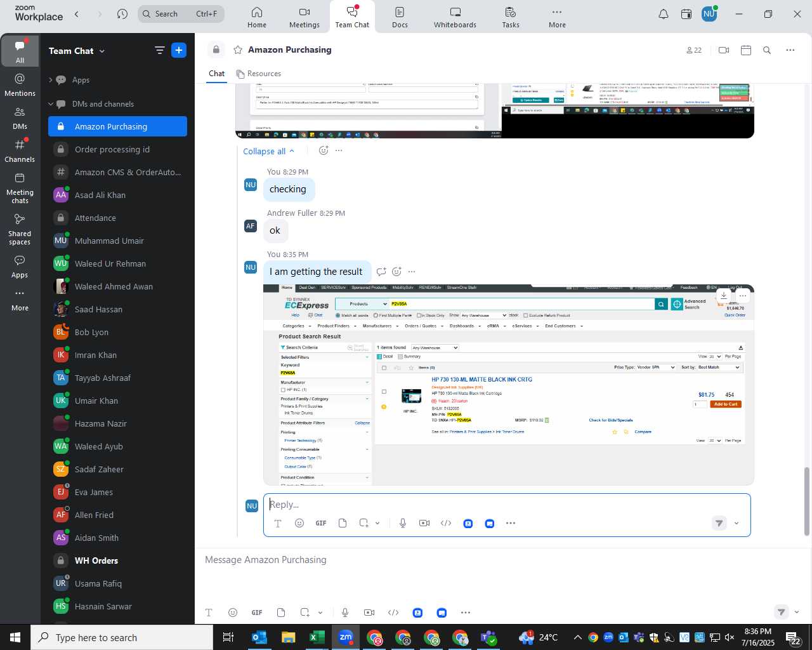Open channel more options ellipsis in header
Viewport: 812px width, 650px height.
(x=790, y=50)
